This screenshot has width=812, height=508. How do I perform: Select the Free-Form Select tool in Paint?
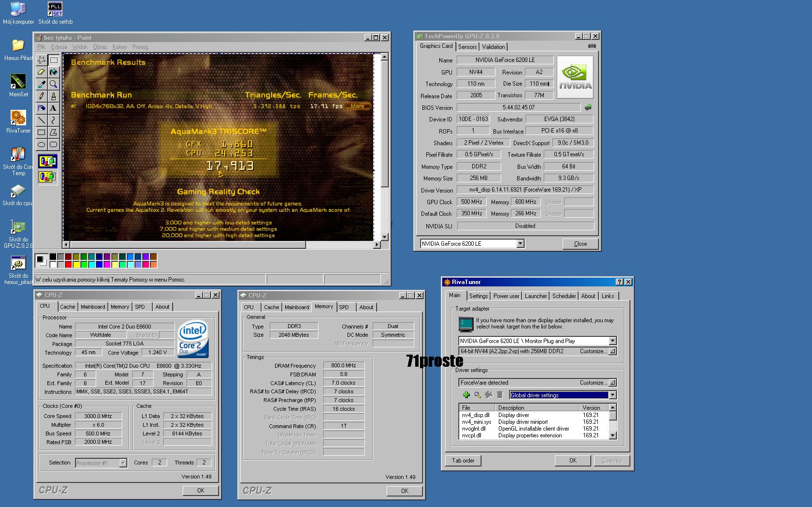click(x=42, y=60)
